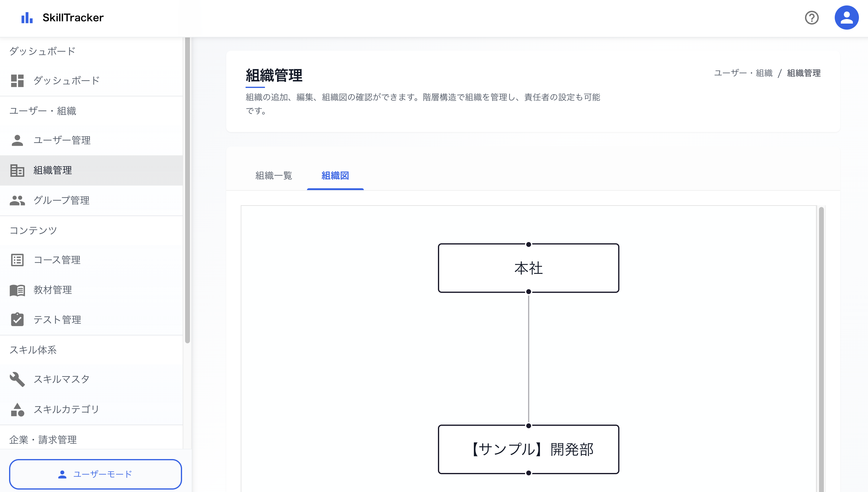Image resolution: width=868 pixels, height=492 pixels.
Task: Click the profile avatar icon
Action: (x=847, y=17)
